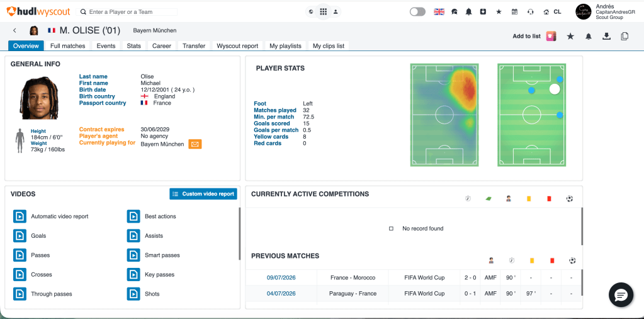Email Bayern München via orange envelope icon

195,144
